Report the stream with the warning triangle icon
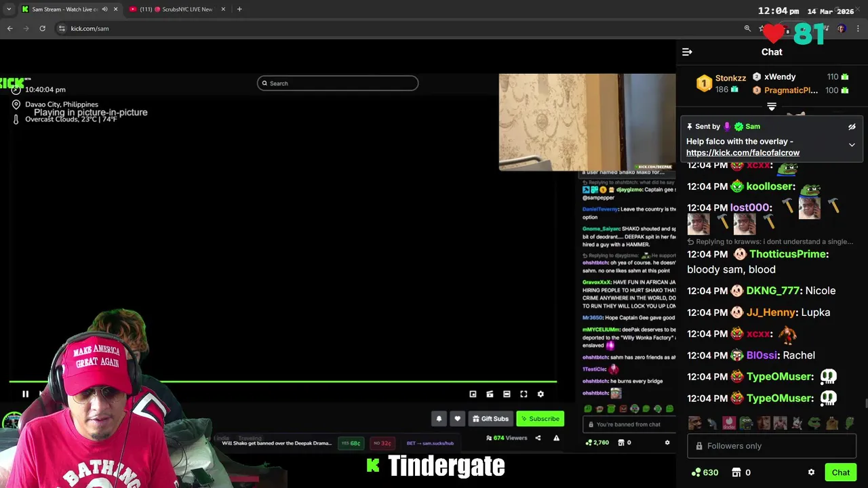Viewport: 868px width, 488px height. [556, 438]
